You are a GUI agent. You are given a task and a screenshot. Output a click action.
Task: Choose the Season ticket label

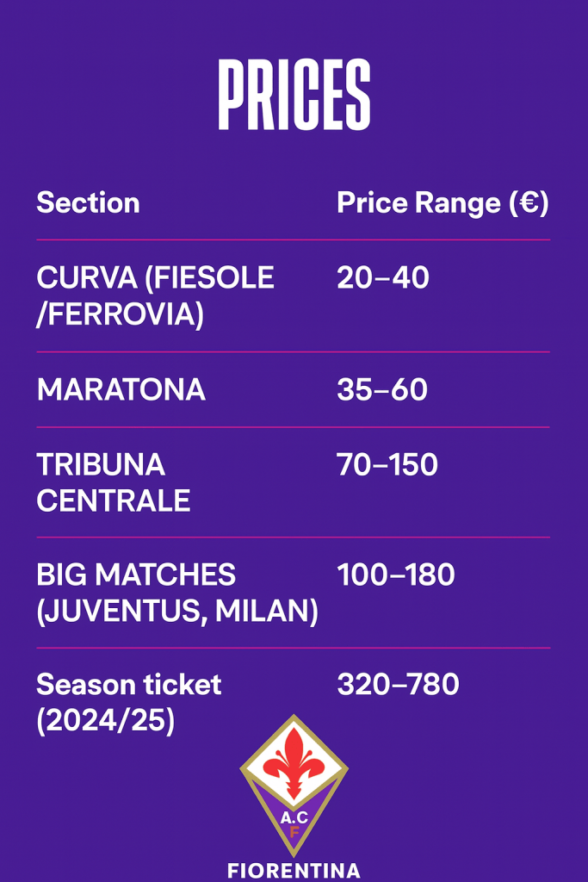(x=129, y=685)
